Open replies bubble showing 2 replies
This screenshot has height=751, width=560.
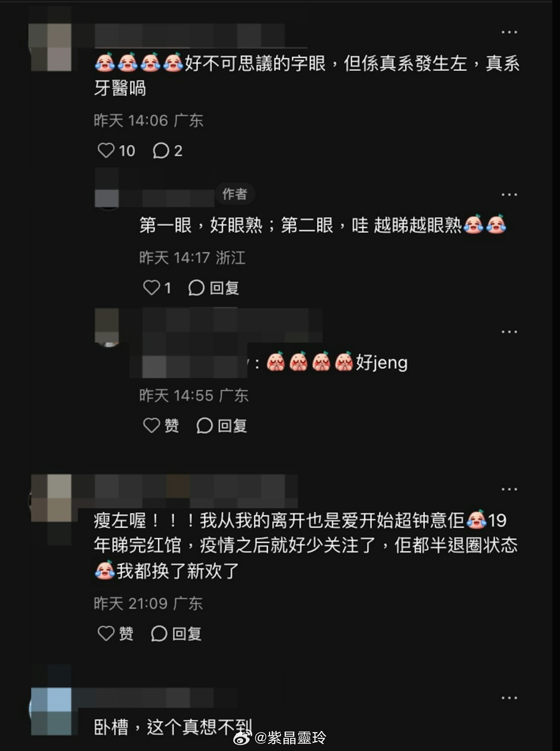pos(167,151)
